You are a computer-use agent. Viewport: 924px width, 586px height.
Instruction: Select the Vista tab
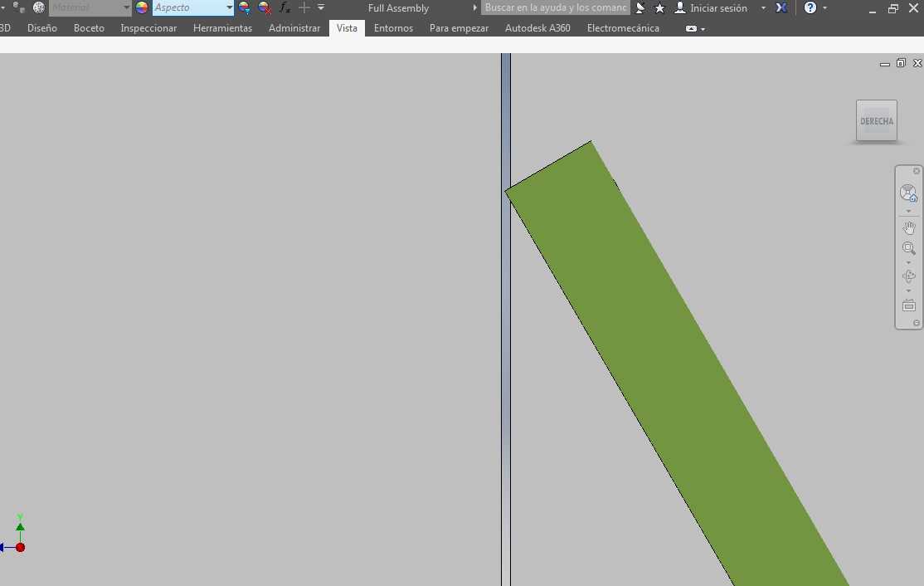point(347,27)
